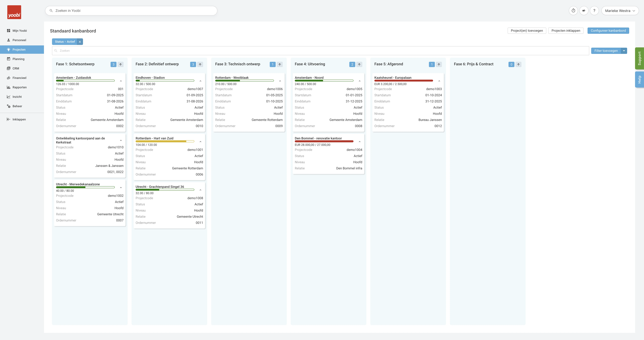Click the Projecten inklappen button
The width and height of the screenshot is (644, 340).
pos(566,31)
